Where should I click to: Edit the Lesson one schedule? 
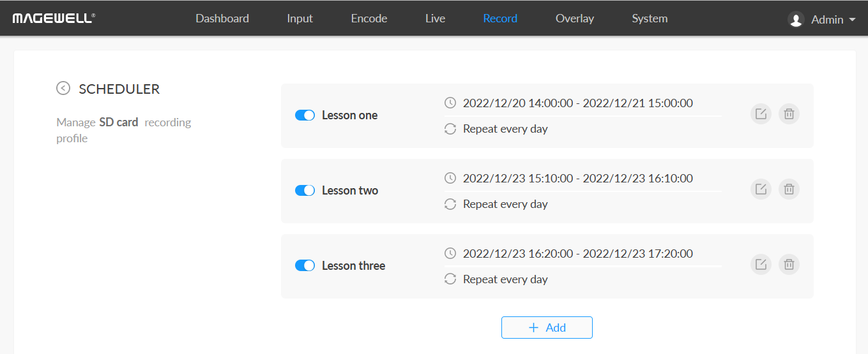[761, 114]
